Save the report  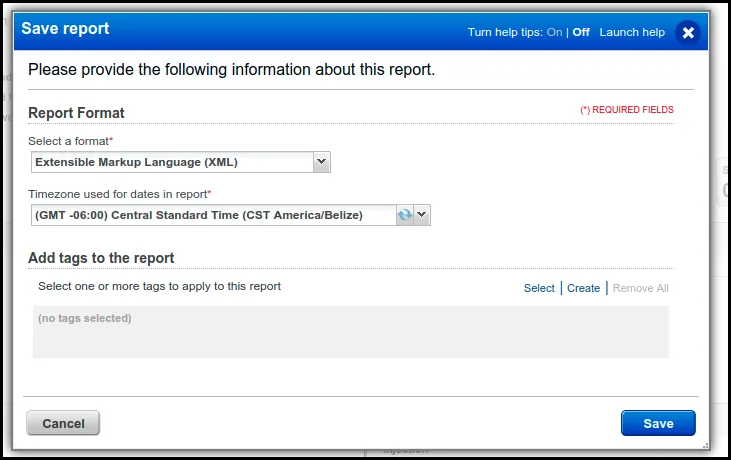(x=658, y=423)
